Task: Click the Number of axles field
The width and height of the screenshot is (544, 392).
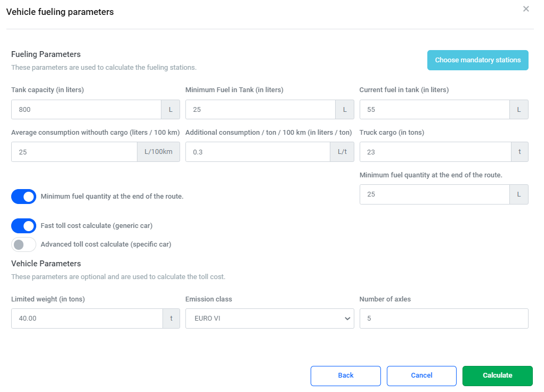Action: 443,318
